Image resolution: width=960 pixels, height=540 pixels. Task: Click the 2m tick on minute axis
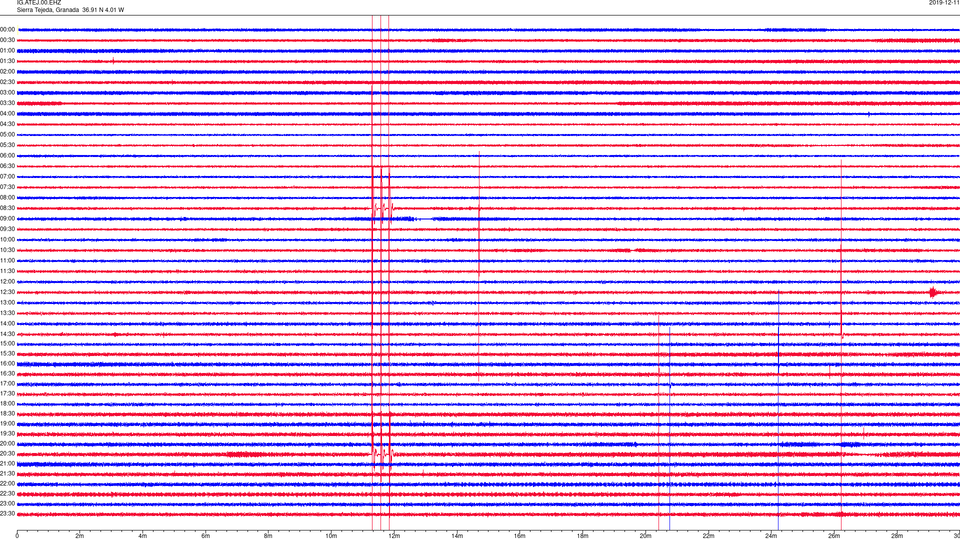(80, 536)
